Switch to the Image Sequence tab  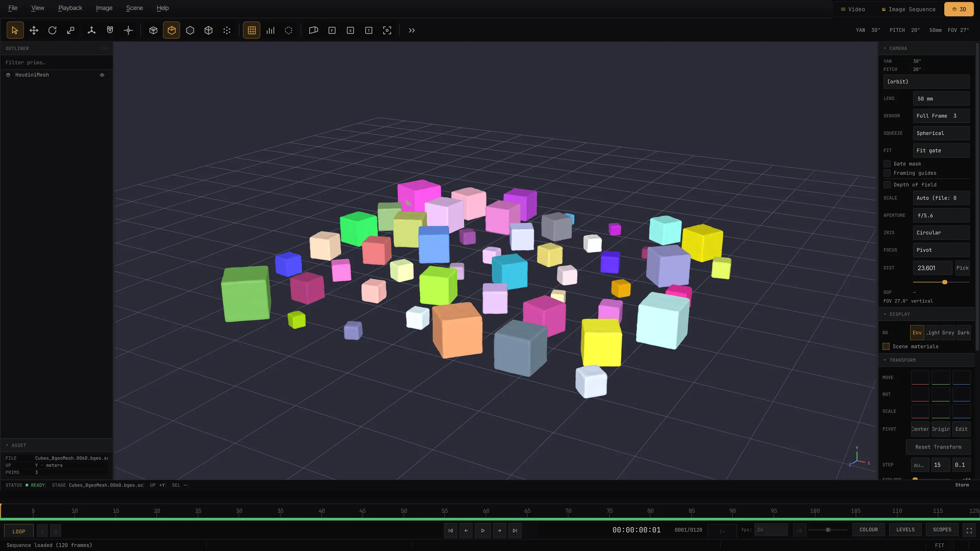[908, 9]
